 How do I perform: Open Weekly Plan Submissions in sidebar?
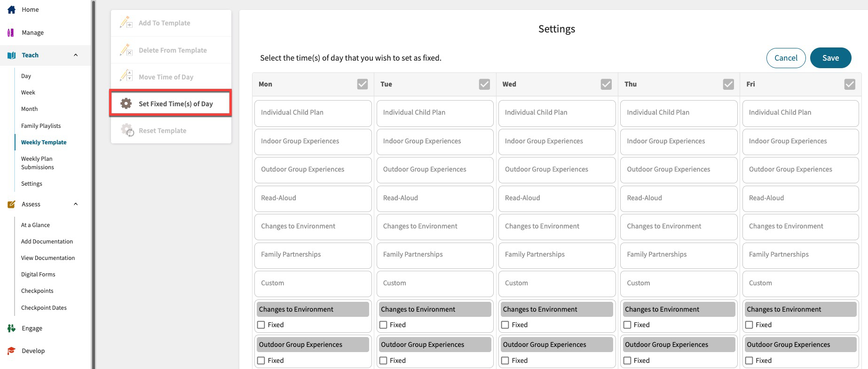tap(38, 163)
